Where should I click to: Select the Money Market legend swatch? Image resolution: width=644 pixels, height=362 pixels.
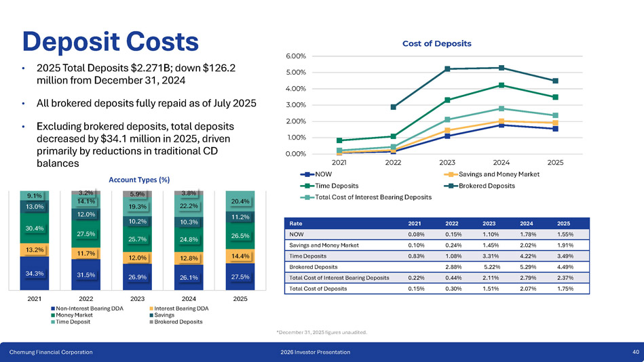pos(54,315)
